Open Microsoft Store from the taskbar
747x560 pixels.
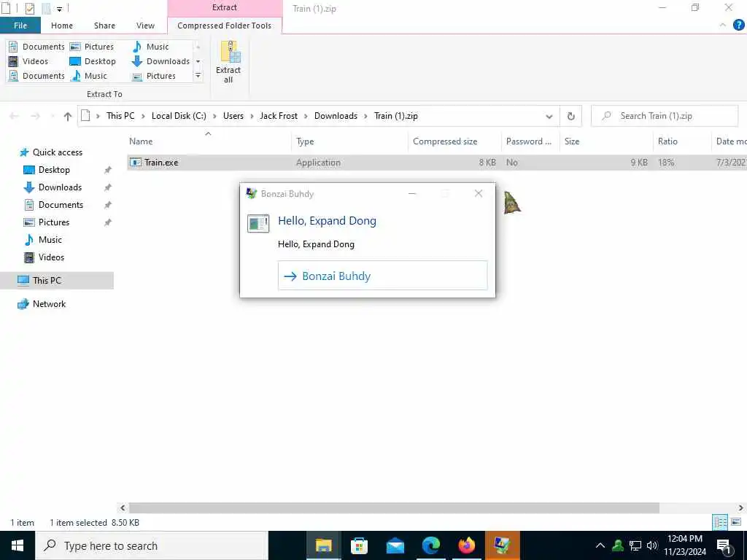click(359, 545)
